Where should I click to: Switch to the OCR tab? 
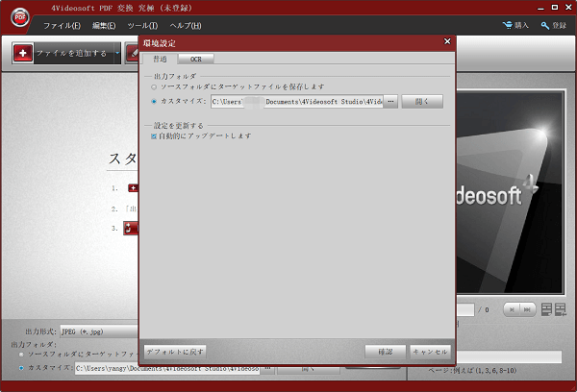coord(195,60)
